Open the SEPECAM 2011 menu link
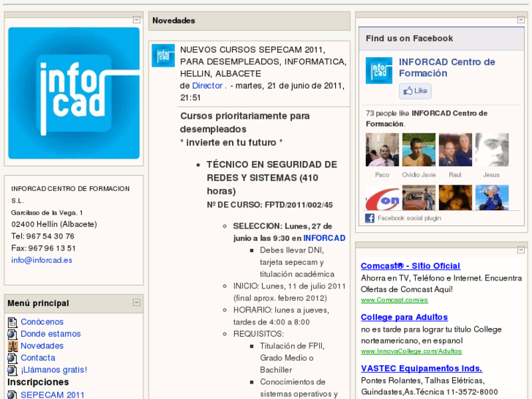The height and width of the screenshot is (399, 532). 52,395
